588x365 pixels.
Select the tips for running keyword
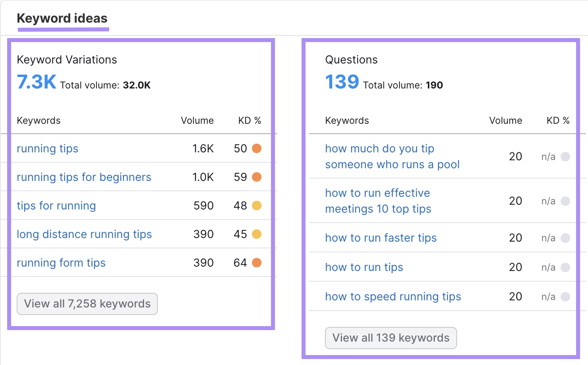[56, 206]
